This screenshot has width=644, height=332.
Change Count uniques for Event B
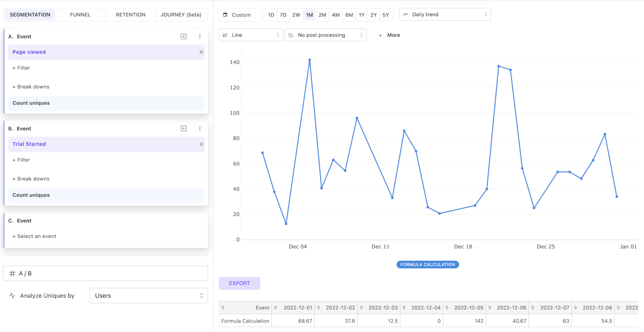click(106, 195)
